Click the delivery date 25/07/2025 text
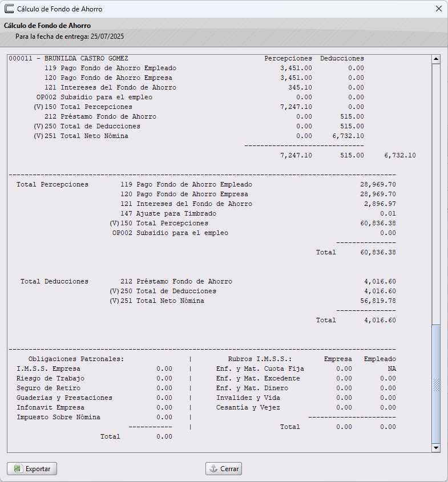This screenshot has height=482, width=448. (x=107, y=37)
